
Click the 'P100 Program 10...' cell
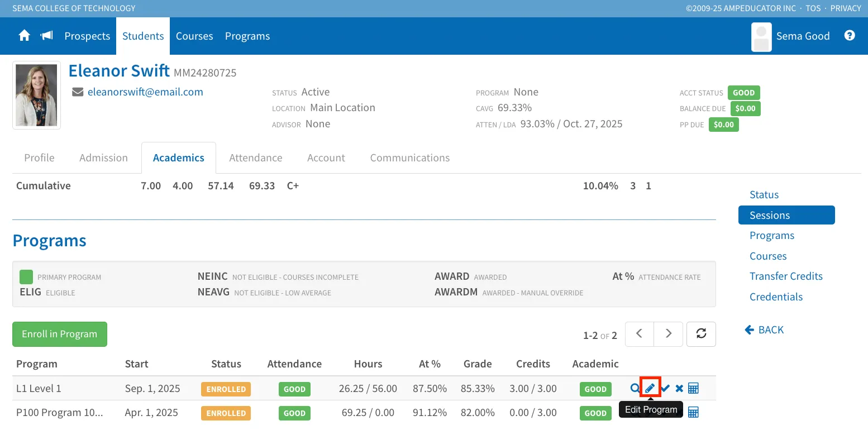coord(60,413)
